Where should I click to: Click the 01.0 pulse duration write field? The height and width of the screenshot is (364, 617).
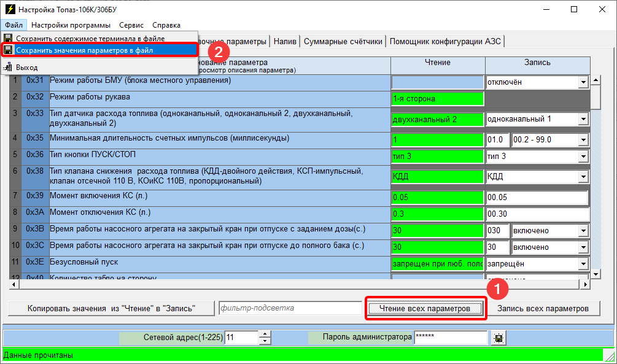point(498,140)
